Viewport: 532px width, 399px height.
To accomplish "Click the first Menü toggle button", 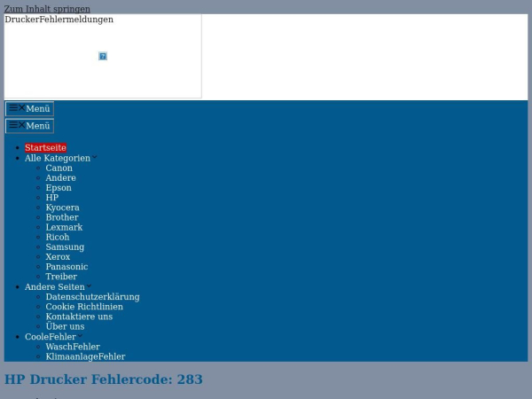I will pyautogui.click(x=29, y=108).
